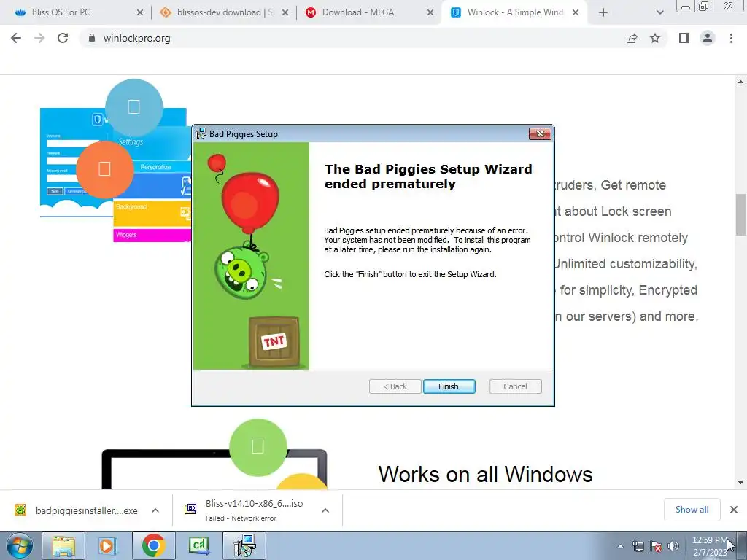Open Windows Explorer from taskbar
Screen dimensions: 747x560
pos(63,545)
